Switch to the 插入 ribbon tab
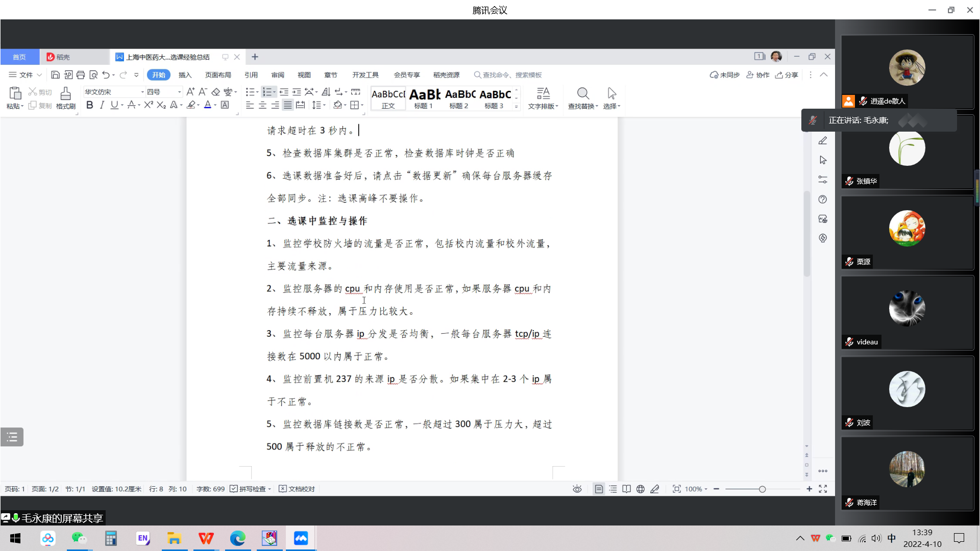Screen dimensions: 980x551 click(x=185, y=75)
